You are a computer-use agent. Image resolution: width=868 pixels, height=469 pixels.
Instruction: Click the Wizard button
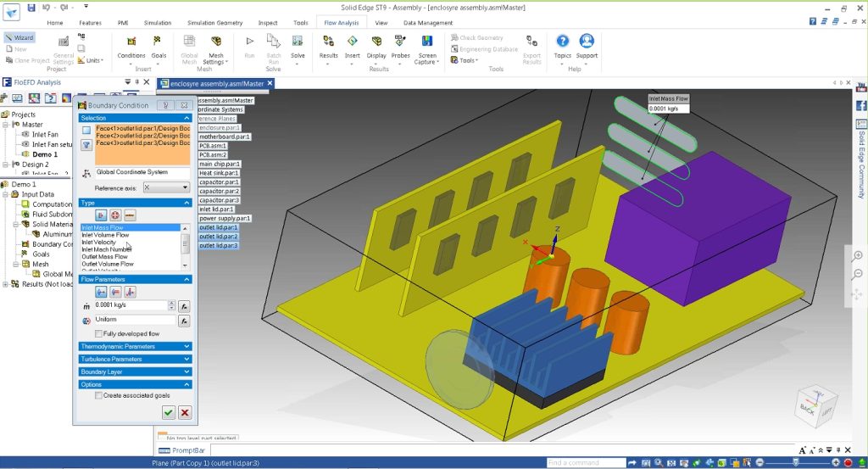click(19, 38)
